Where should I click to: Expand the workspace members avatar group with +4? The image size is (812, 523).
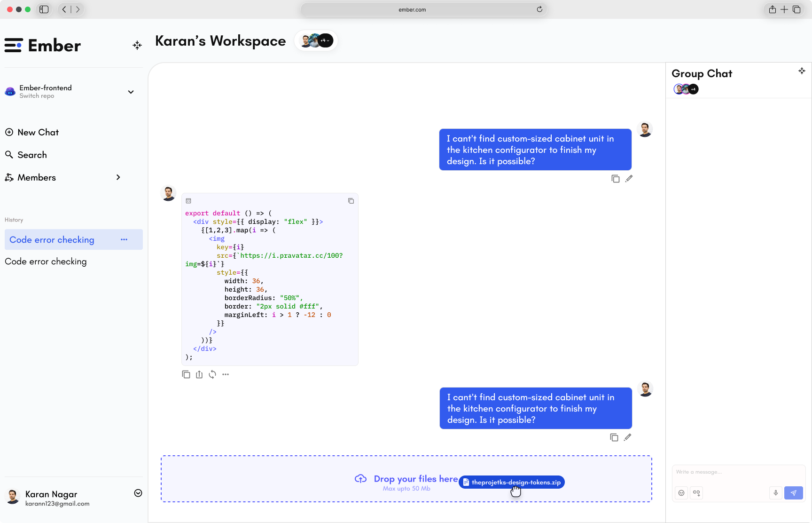click(316, 40)
